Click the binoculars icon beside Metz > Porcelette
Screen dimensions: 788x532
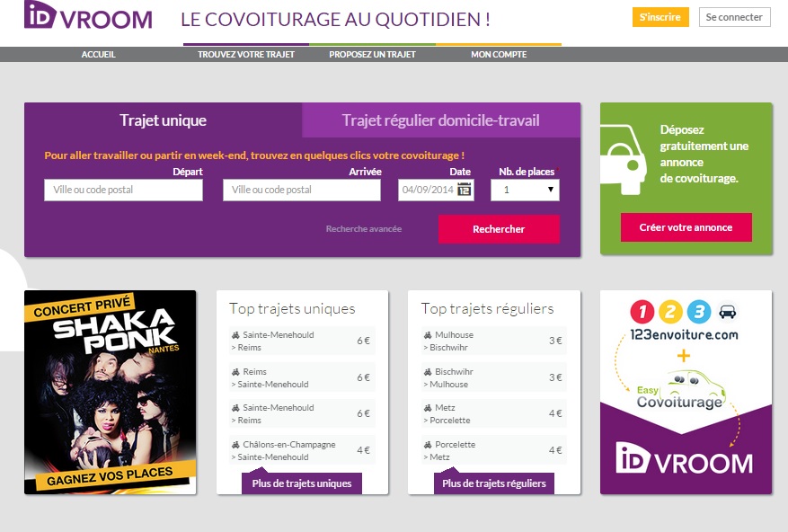click(428, 408)
